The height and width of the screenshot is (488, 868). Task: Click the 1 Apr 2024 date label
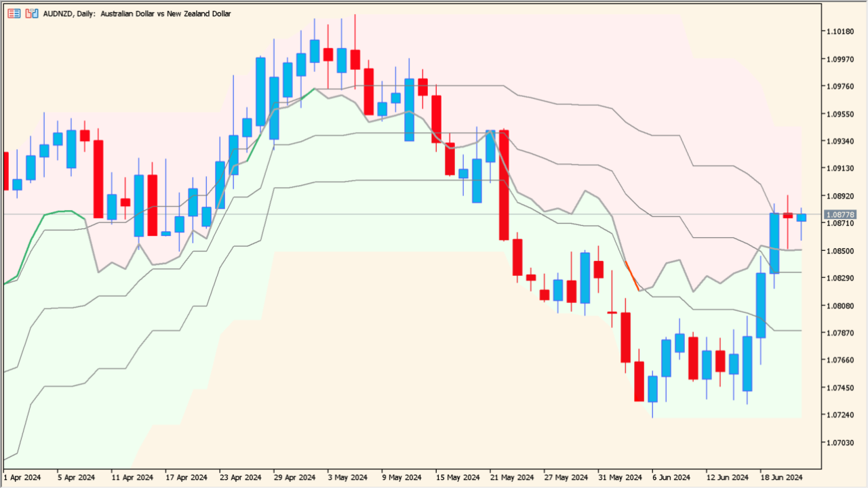coord(22,477)
